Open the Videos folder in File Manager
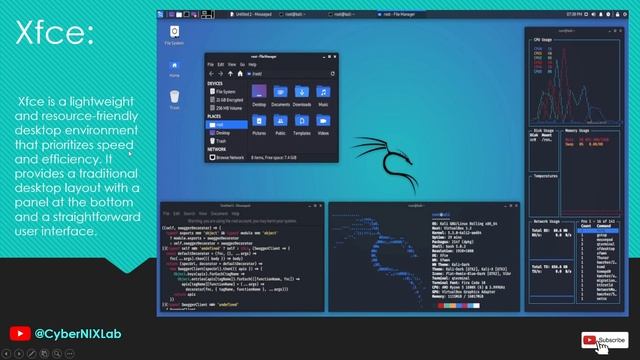 click(323, 124)
